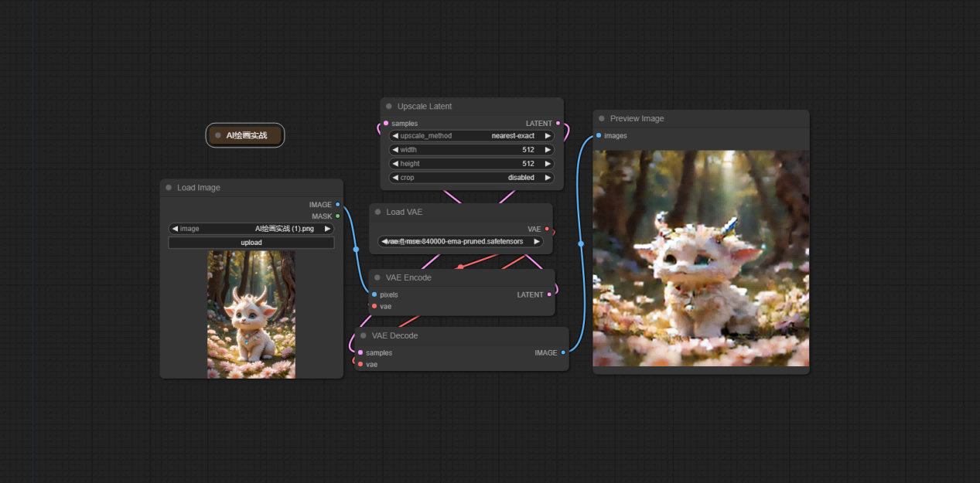
Task: Open the vae_name model selector
Action: click(x=460, y=241)
